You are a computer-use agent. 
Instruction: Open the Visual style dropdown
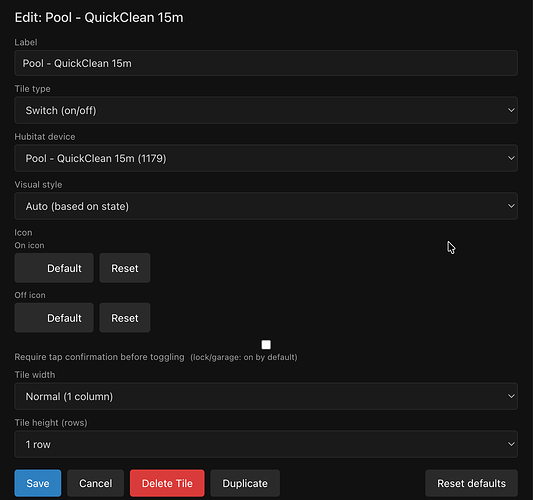click(266, 206)
